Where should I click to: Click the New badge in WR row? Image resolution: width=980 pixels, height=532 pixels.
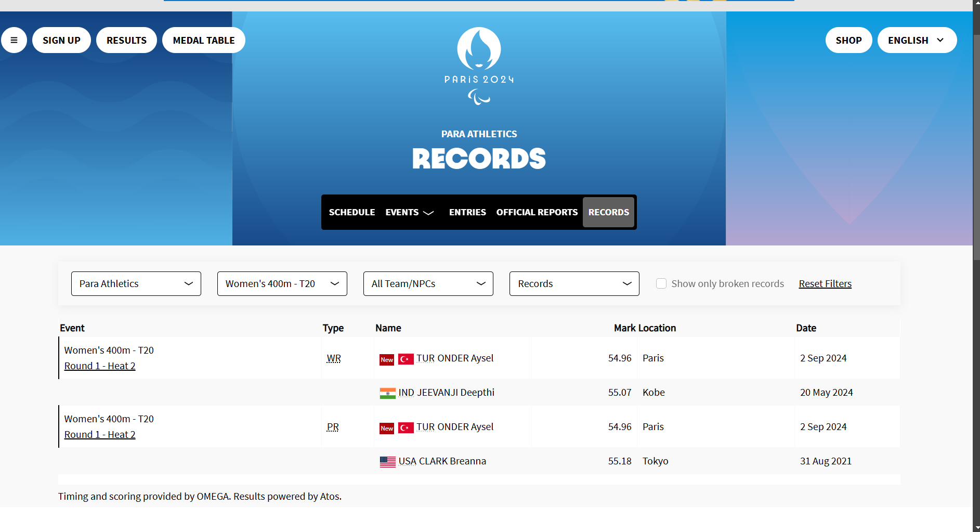click(387, 359)
